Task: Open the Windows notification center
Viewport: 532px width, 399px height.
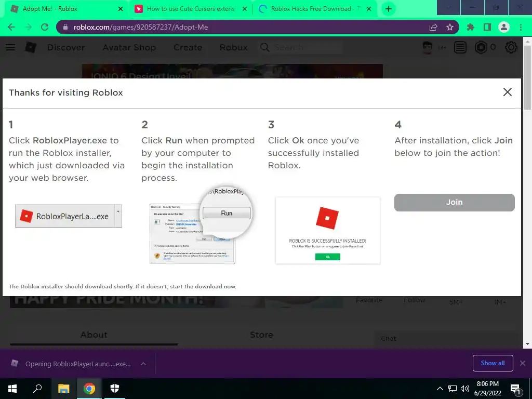Action: (x=516, y=389)
